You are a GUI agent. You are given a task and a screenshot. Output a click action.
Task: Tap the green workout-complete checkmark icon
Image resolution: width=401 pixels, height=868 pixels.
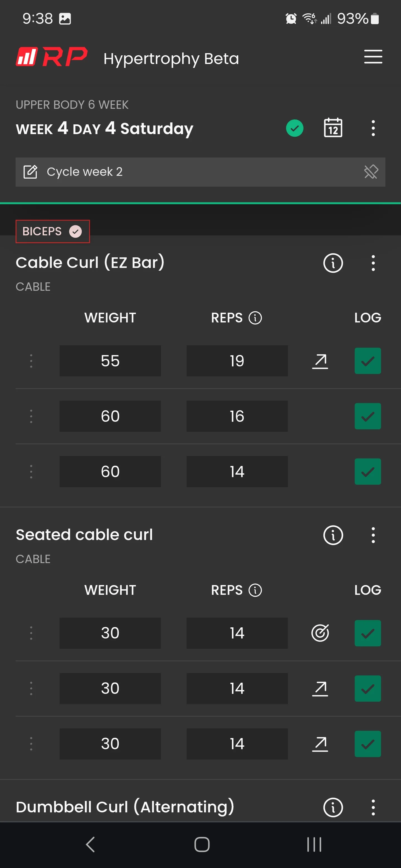click(294, 128)
